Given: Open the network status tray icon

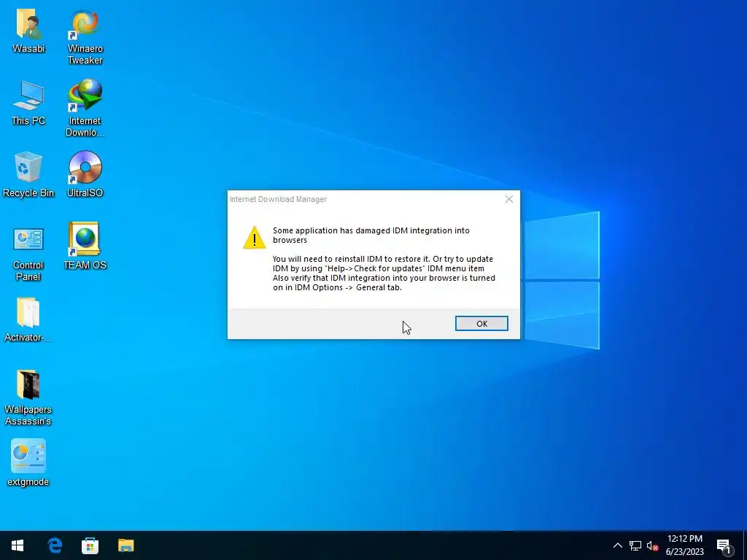Looking at the screenshot, I should (x=635, y=545).
